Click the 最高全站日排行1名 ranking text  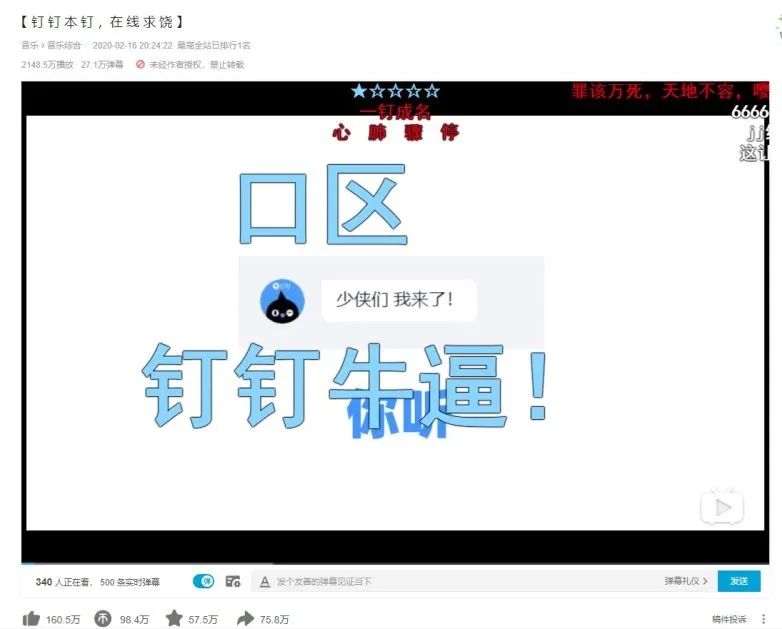[x=214, y=45]
